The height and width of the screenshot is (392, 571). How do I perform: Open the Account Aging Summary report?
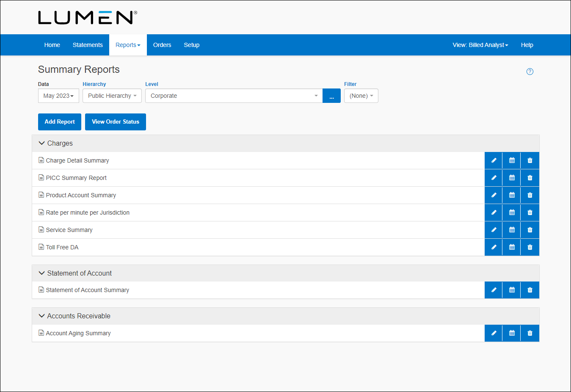78,333
